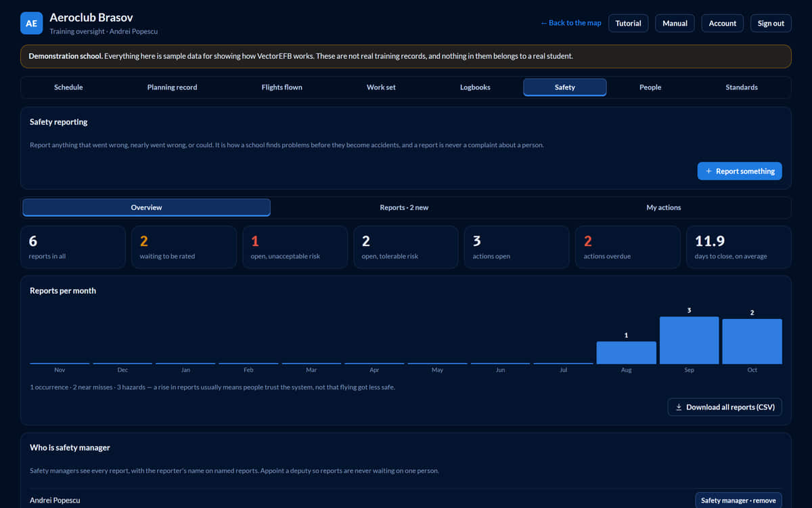Click the actions overdue stat card
This screenshot has width=812, height=508.
coord(628,247)
